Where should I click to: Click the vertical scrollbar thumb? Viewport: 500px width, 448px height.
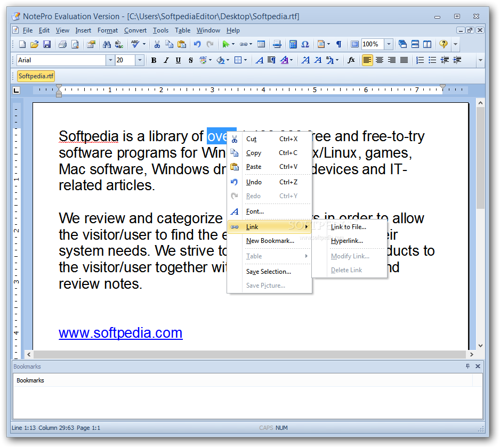point(480,158)
